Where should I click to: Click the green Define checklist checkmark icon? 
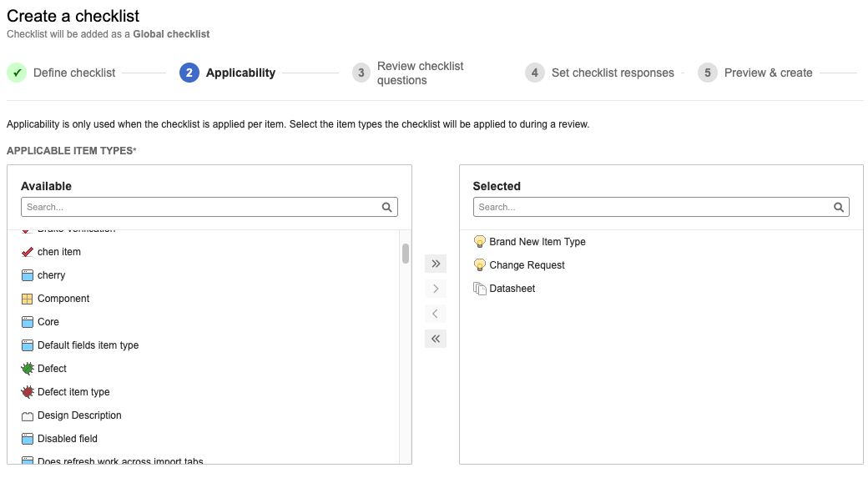click(18, 73)
